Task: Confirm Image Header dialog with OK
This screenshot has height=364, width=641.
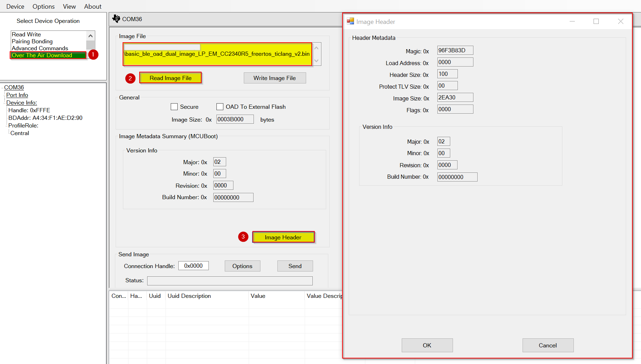Action: pyautogui.click(x=427, y=345)
